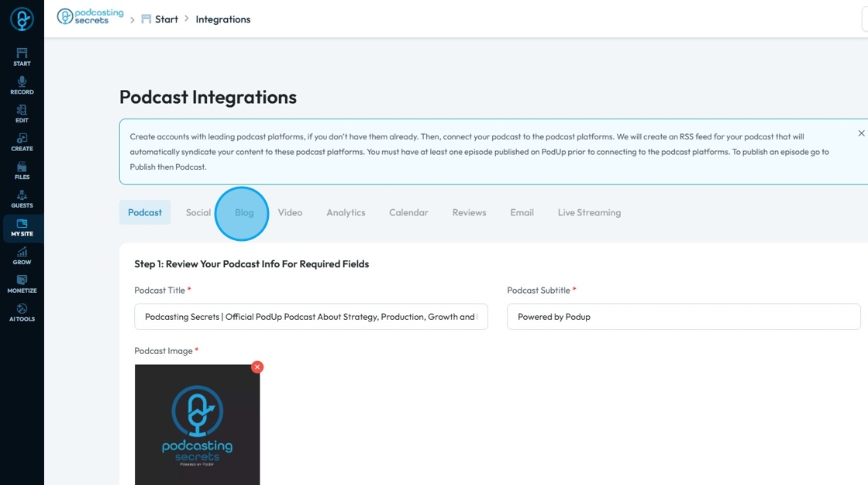868x485 pixels.
Task: Click the Integrations breadcrumb
Action: pos(223,19)
